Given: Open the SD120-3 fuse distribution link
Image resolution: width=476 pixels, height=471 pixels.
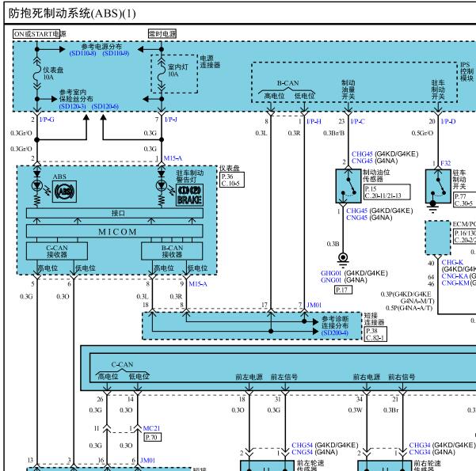Looking at the screenshot, I should click(73, 107).
